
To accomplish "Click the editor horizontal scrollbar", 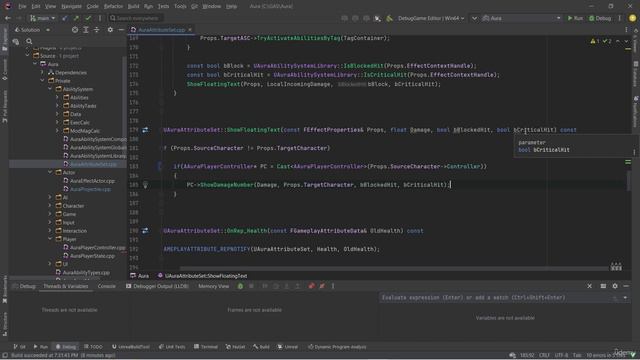I will pyautogui.click(x=394, y=268).
